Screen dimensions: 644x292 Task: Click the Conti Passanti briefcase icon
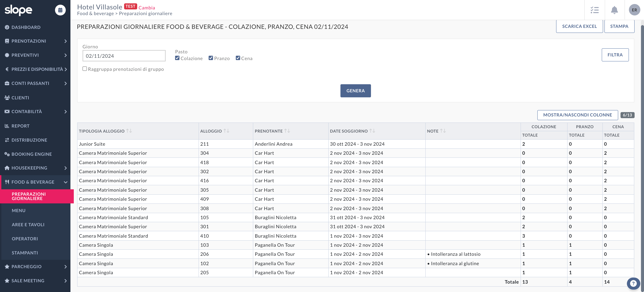click(7, 83)
